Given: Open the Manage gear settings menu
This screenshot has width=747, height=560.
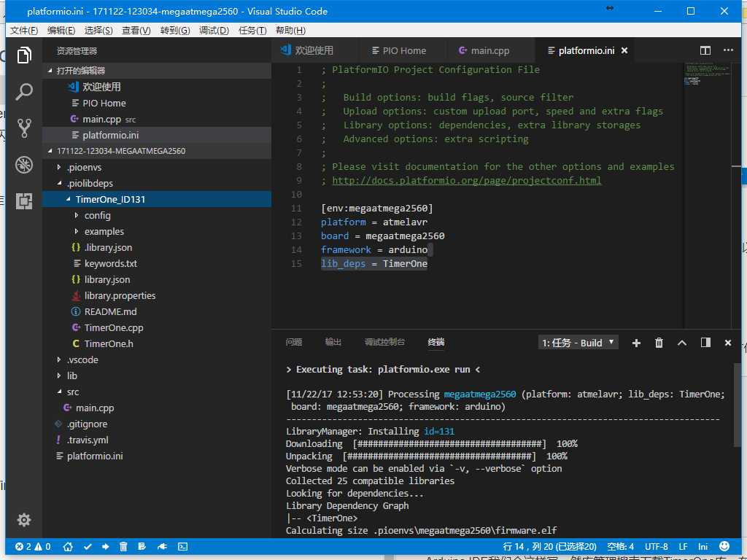Looking at the screenshot, I should (x=24, y=519).
